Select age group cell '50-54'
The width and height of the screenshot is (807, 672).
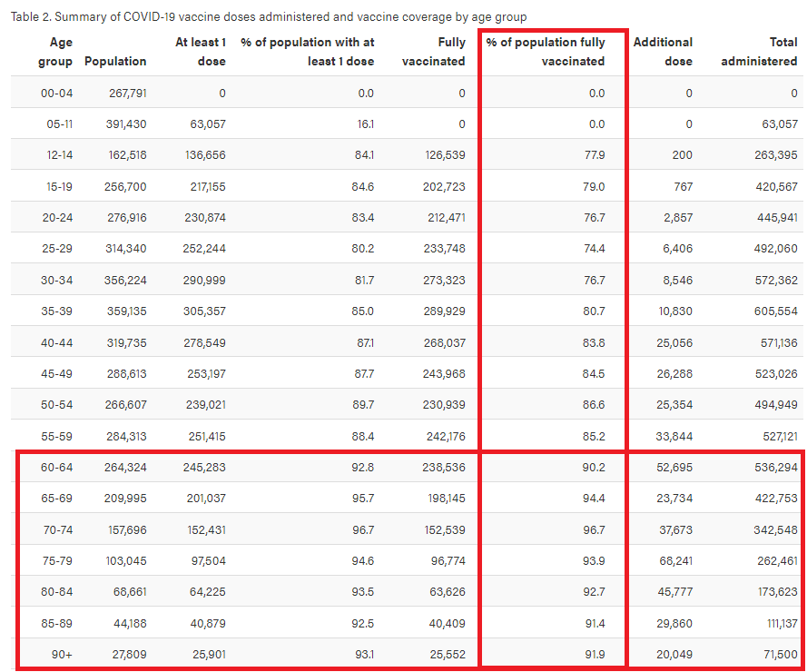click(56, 404)
